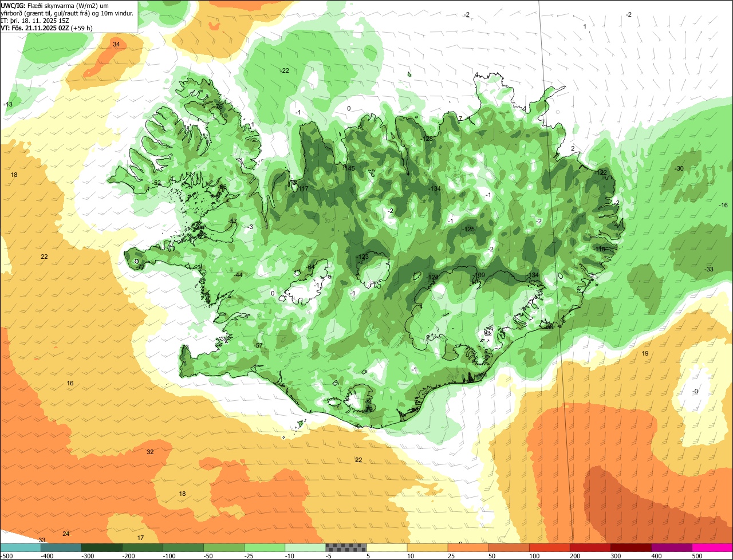
Task: Select the -200 to -100 dark green legend swatch
Action: (142, 547)
